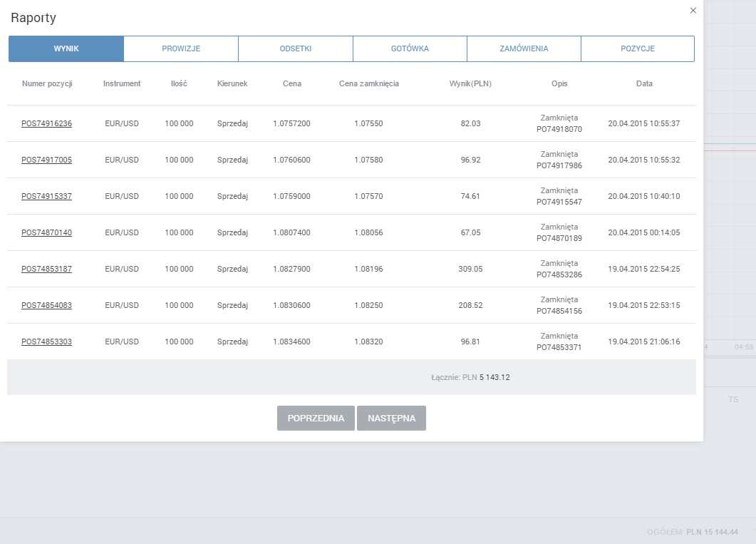Open position link POS74854083
The height and width of the screenshot is (544, 756).
click(46, 305)
